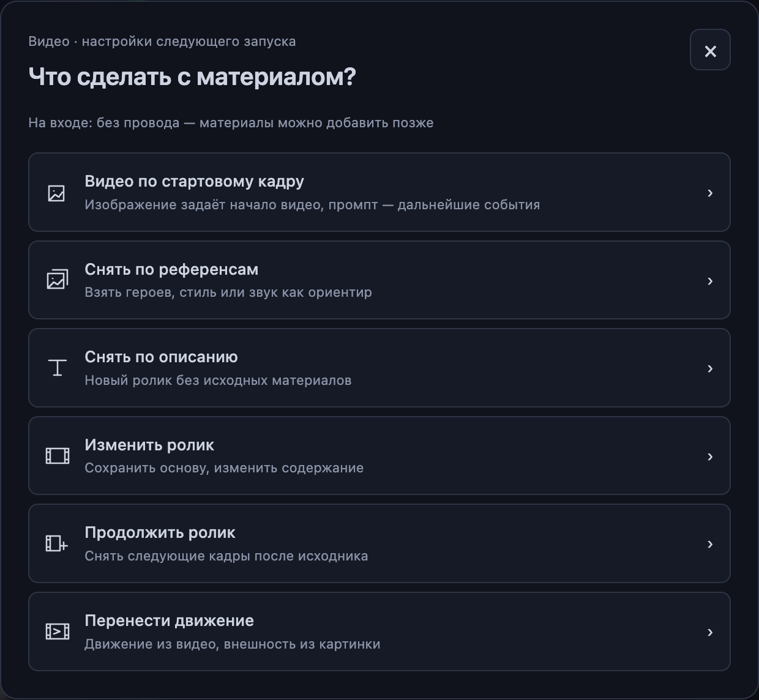Close the video settings dialog
759x700 pixels.
[x=710, y=50]
